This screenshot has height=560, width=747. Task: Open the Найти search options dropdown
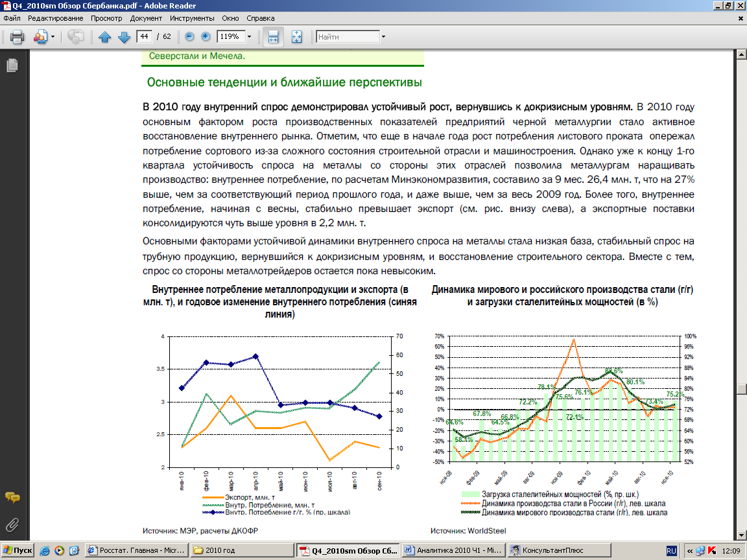(383, 37)
